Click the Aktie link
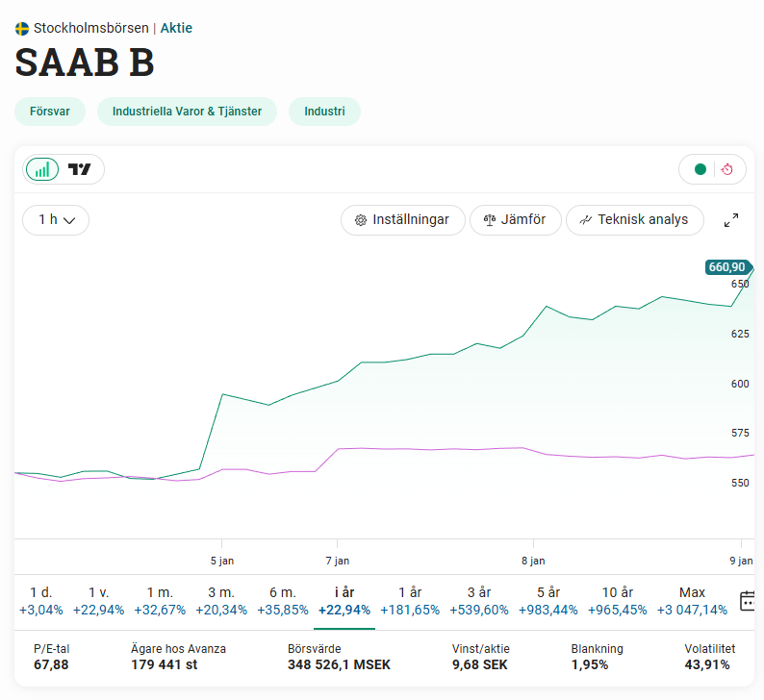 click(176, 28)
